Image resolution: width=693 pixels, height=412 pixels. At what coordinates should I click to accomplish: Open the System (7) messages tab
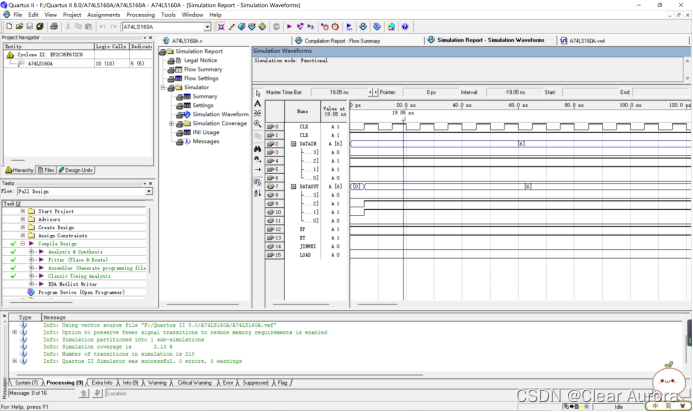26,382
